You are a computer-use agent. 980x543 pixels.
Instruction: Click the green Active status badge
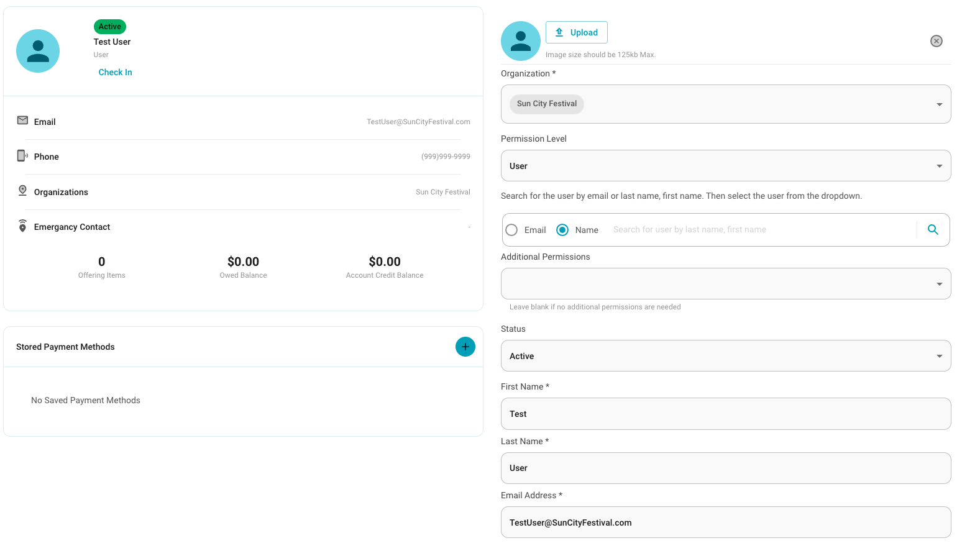click(x=110, y=27)
